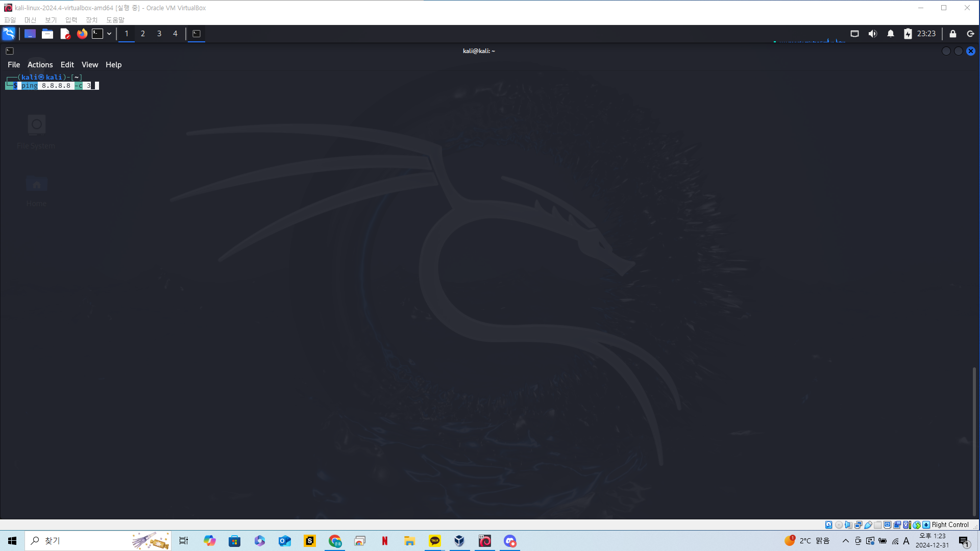Open the Kali applications menu
980x551 pixels.
(9, 34)
